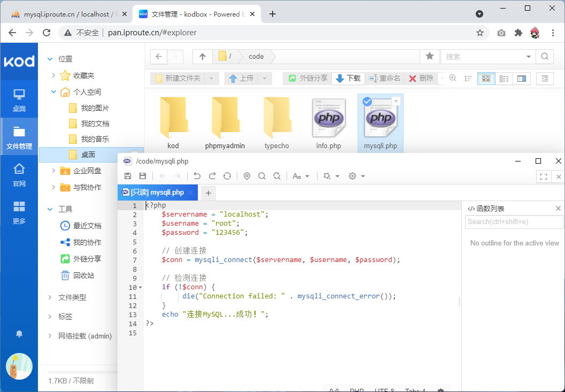Viewport: 565px width, 392px height.
Task: Open the 新建文件夹 dropdown arrow
Action: click(211, 78)
